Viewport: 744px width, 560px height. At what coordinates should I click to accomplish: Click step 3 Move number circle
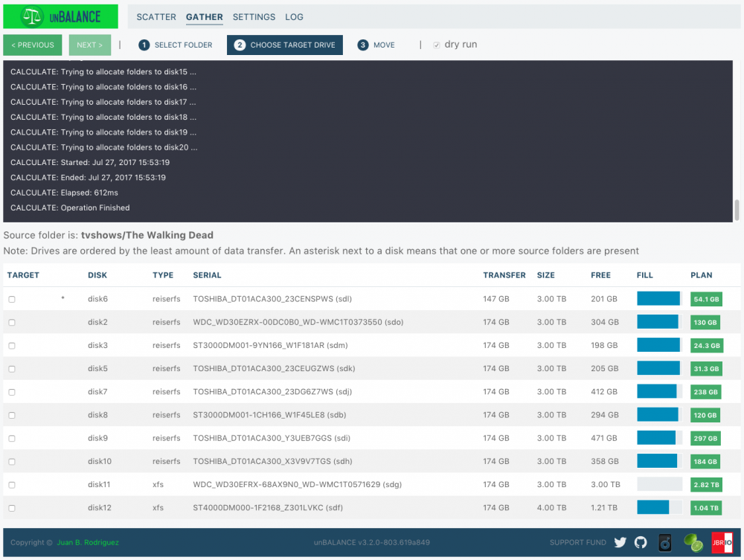click(x=362, y=45)
